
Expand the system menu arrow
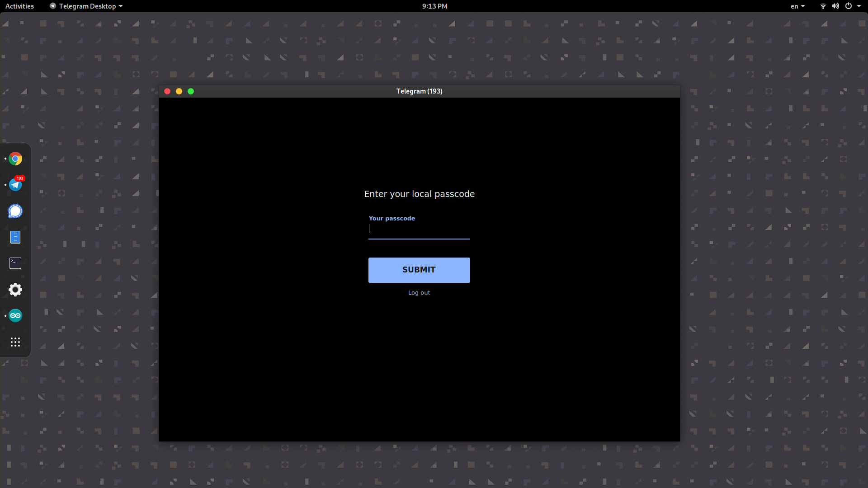pos(859,6)
